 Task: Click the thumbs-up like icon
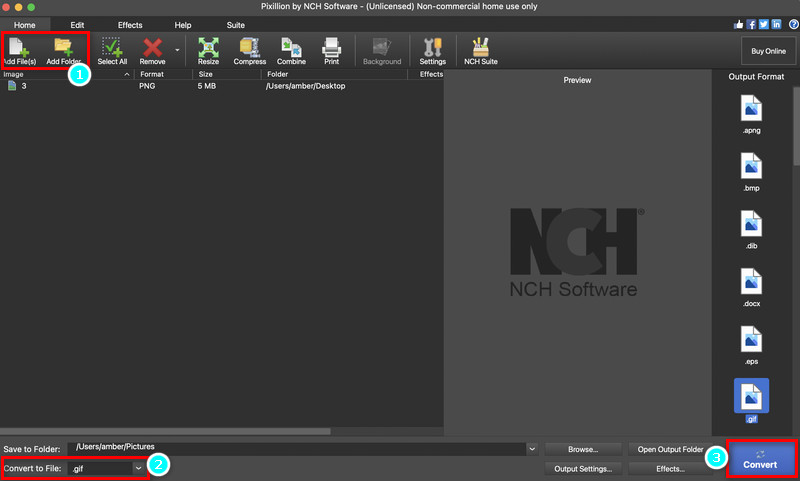click(x=738, y=24)
